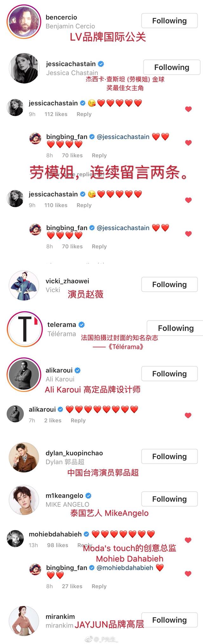Toggle the Following button for mirankim
This screenshot has height=644, width=203.
(x=169, y=620)
